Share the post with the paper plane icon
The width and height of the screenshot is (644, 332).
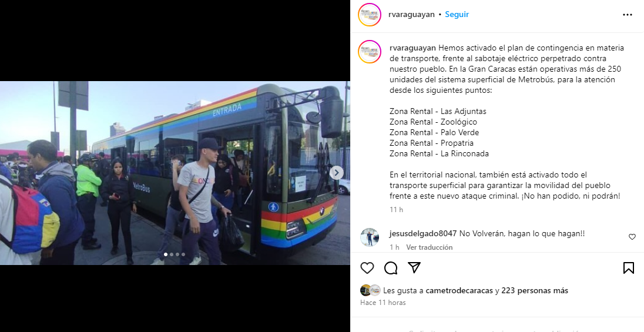[x=414, y=268]
